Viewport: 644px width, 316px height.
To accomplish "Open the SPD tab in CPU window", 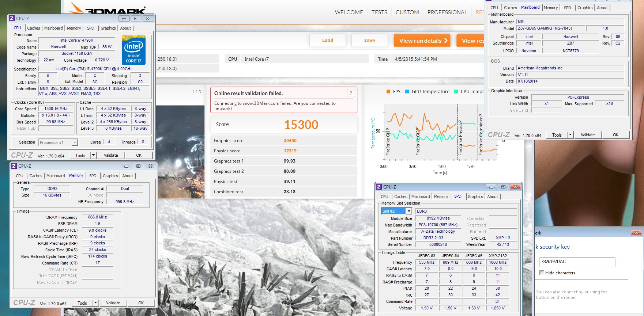I will (x=91, y=28).
